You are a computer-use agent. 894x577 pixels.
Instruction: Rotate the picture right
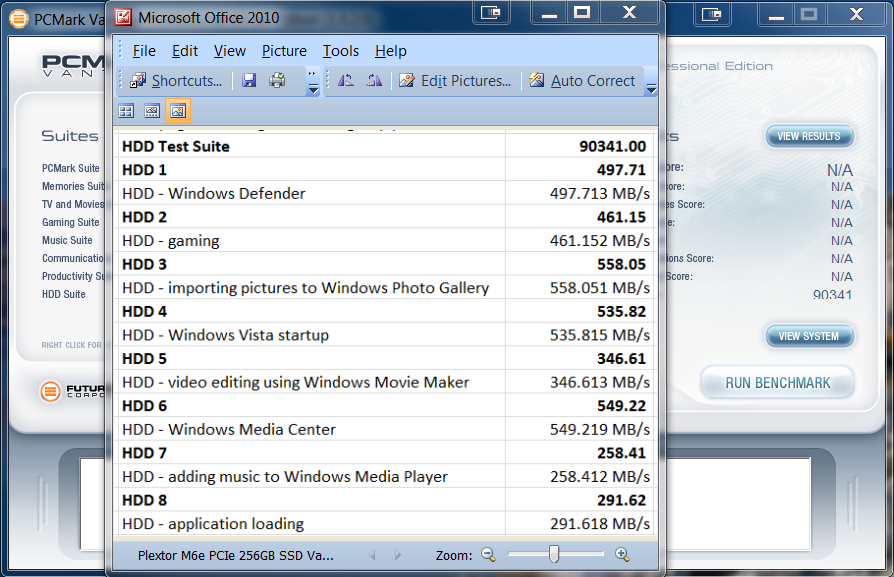pyautogui.click(x=374, y=81)
